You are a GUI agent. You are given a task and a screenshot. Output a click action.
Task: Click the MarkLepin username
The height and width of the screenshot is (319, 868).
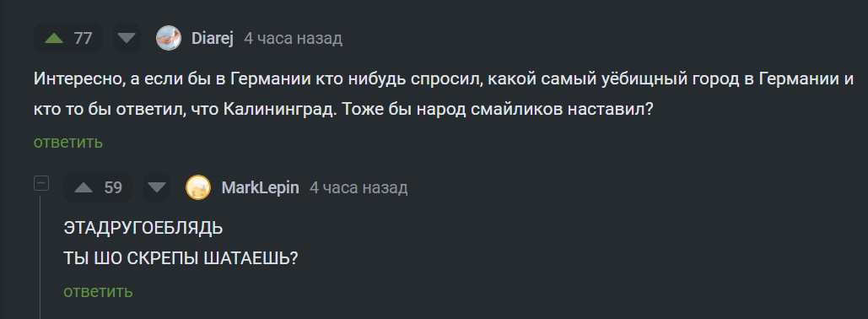tap(260, 187)
